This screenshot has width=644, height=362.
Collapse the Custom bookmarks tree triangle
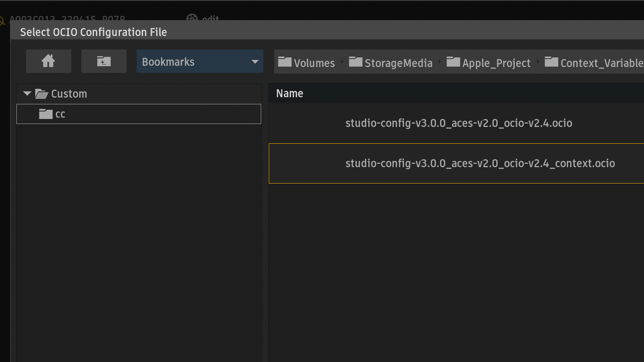point(27,93)
